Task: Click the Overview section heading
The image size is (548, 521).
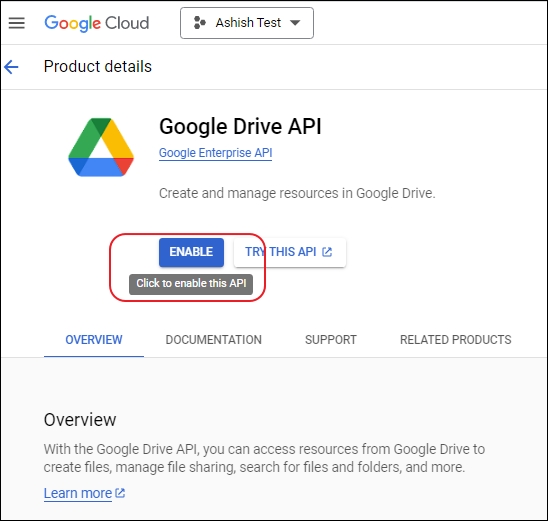Action: click(x=80, y=420)
